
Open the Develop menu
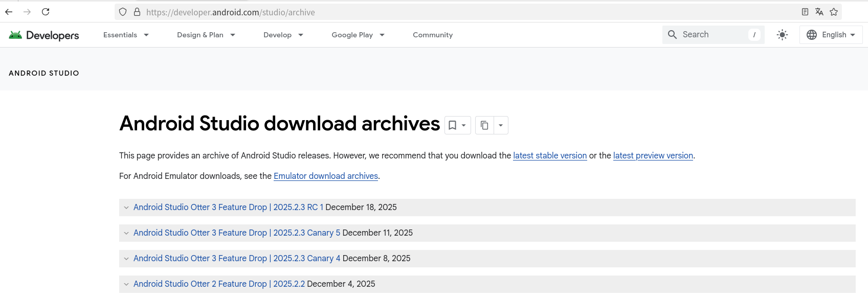283,35
